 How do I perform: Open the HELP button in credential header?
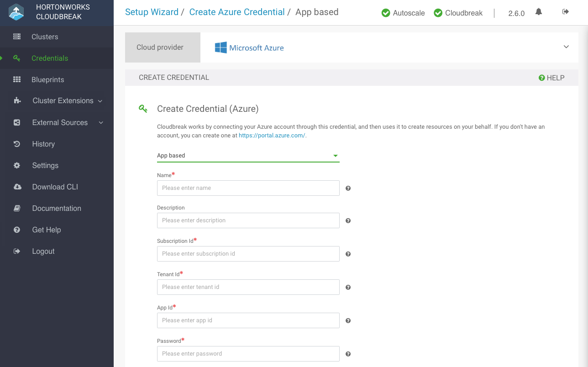[x=551, y=78]
